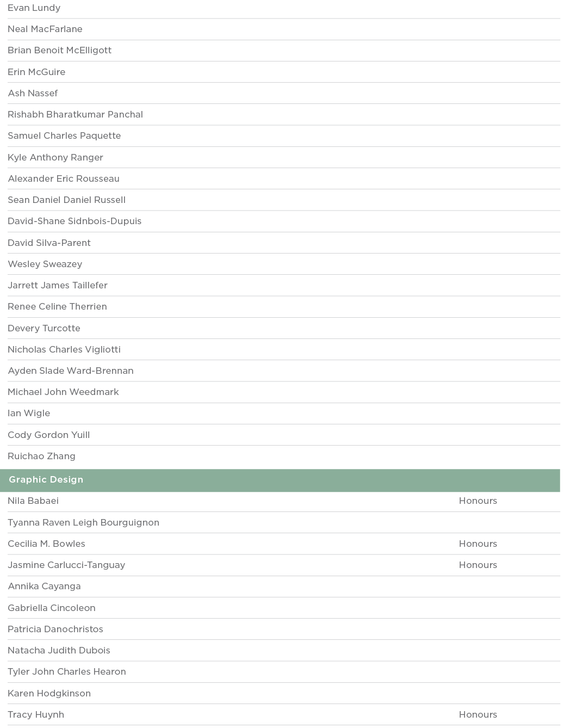Select the name Gabriella Cincoleon
The image size is (564, 728).
point(52,608)
